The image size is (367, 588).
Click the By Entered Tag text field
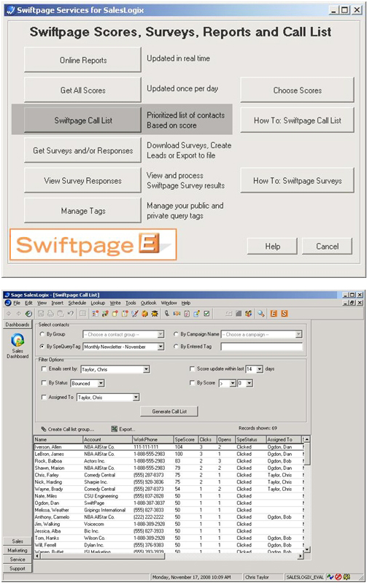(261, 347)
